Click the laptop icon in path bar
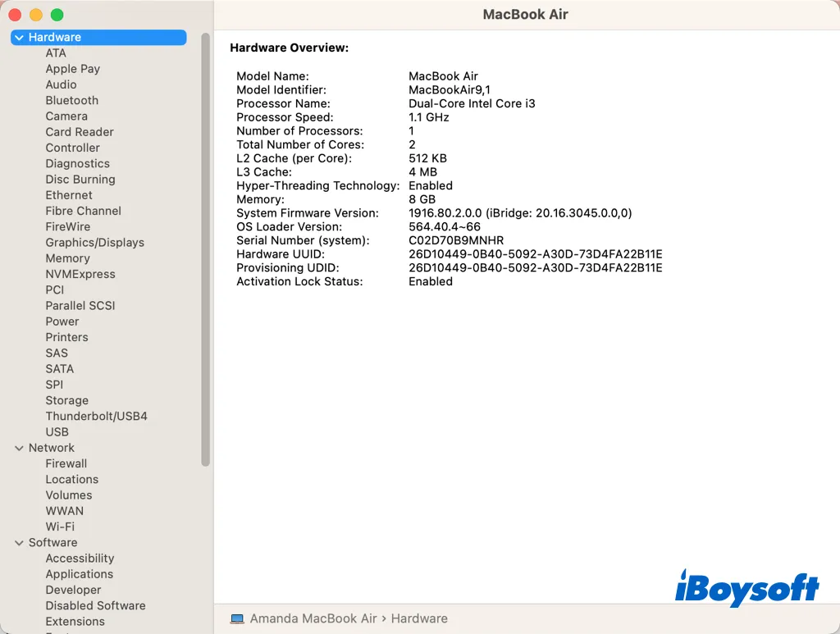The width and height of the screenshot is (840, 634). point(237,618)
